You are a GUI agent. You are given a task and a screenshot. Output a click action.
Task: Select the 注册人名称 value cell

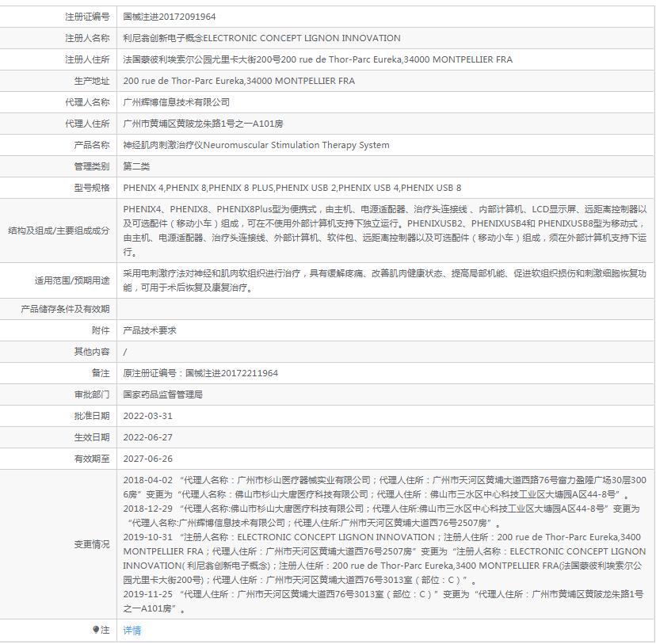(261, 38)
